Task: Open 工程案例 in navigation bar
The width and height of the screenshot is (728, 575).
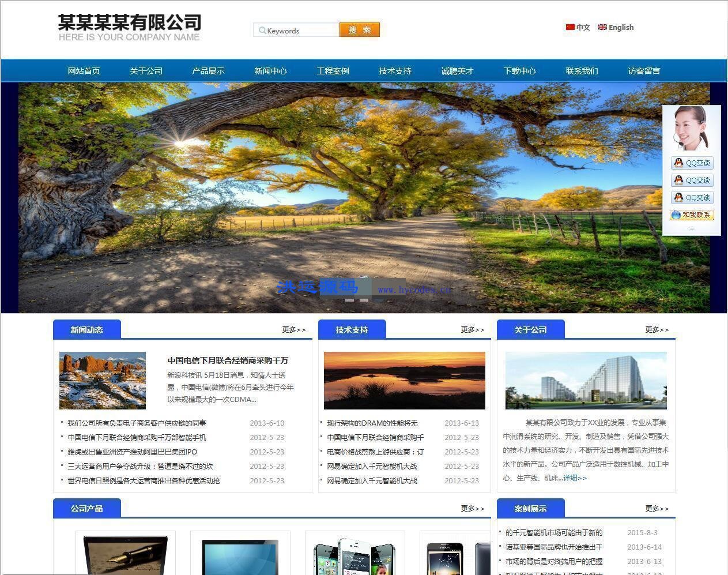Action: (333, 71)
